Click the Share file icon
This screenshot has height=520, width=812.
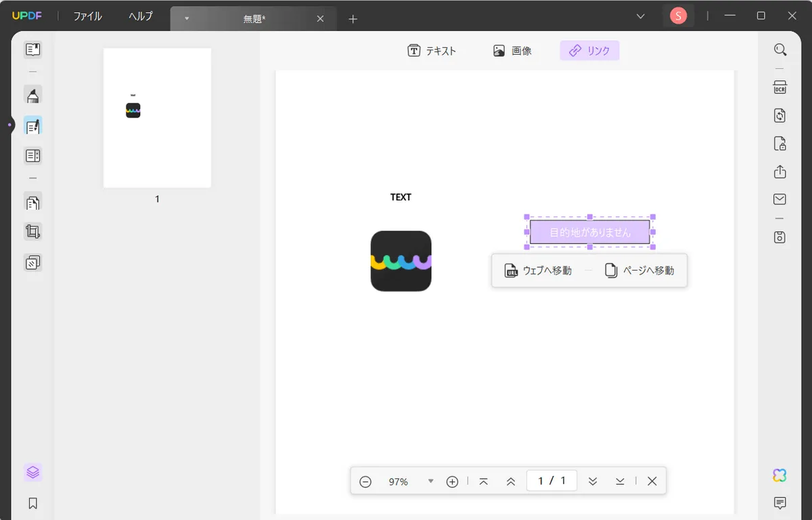click(x=780, y=171)
